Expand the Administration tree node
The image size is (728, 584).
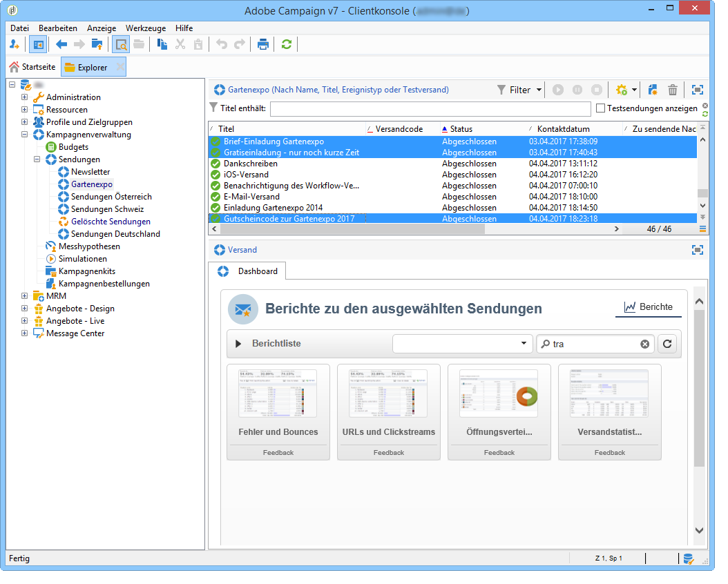coord(25,97)
